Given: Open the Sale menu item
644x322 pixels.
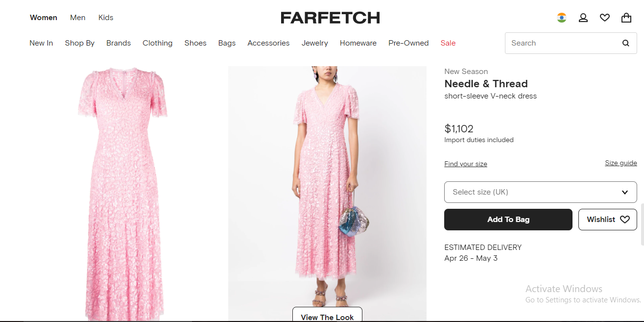Looking at the screenshot, I should point(448,43).
